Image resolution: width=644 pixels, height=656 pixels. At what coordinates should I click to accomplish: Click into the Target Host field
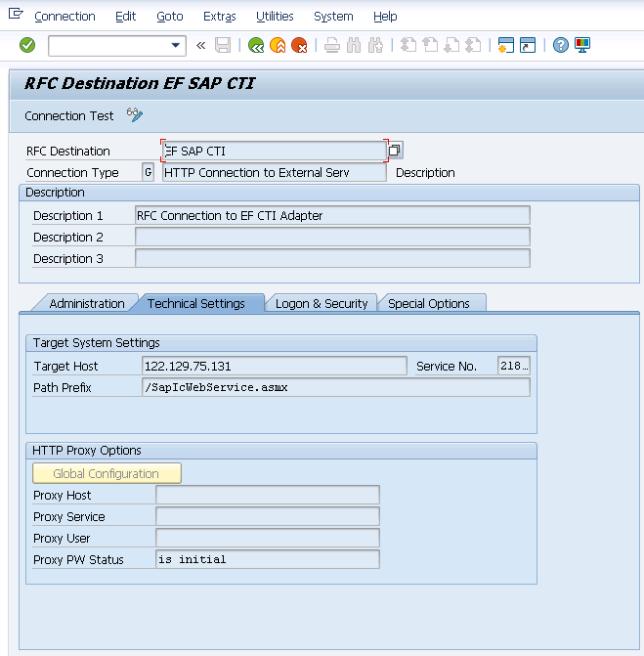coord(274,366)
